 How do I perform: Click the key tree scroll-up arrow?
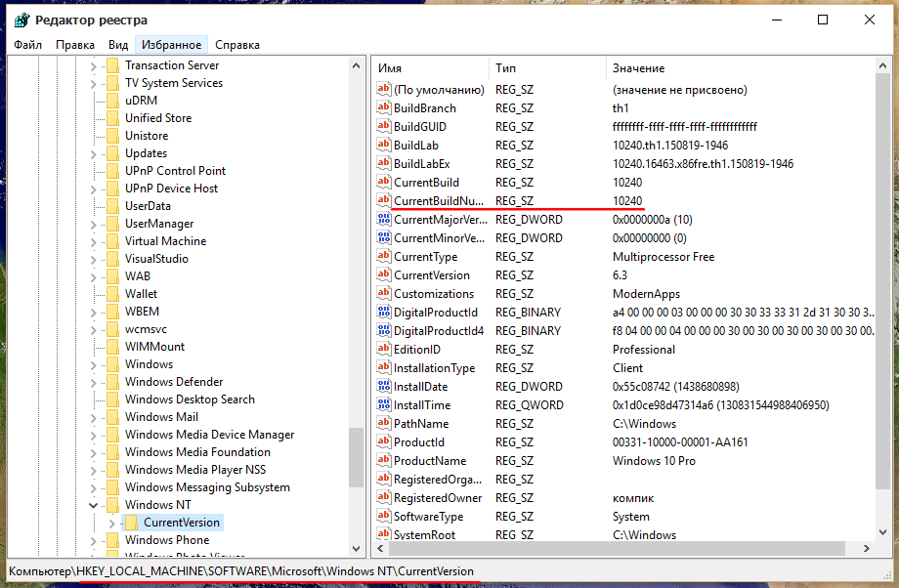pos(356,65)
